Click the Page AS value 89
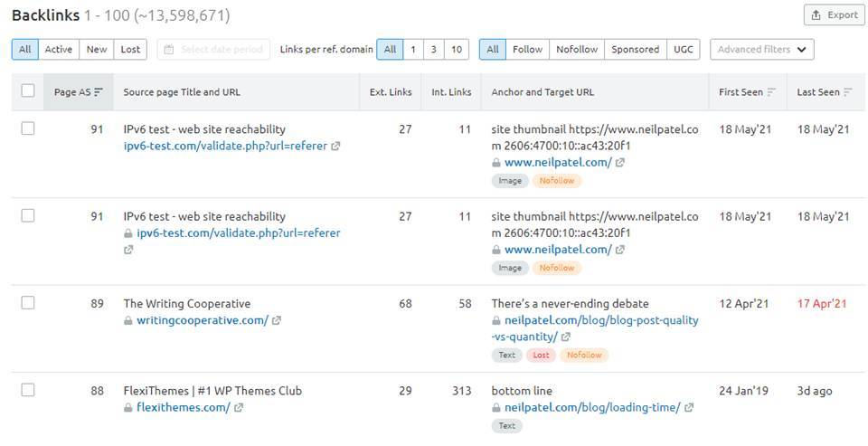 pos(97,304)
